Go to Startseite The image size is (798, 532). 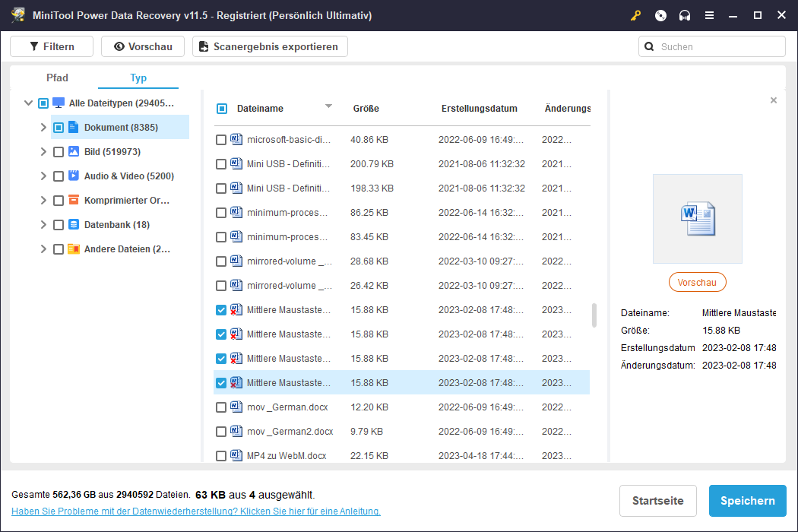[x=657, y=500]
